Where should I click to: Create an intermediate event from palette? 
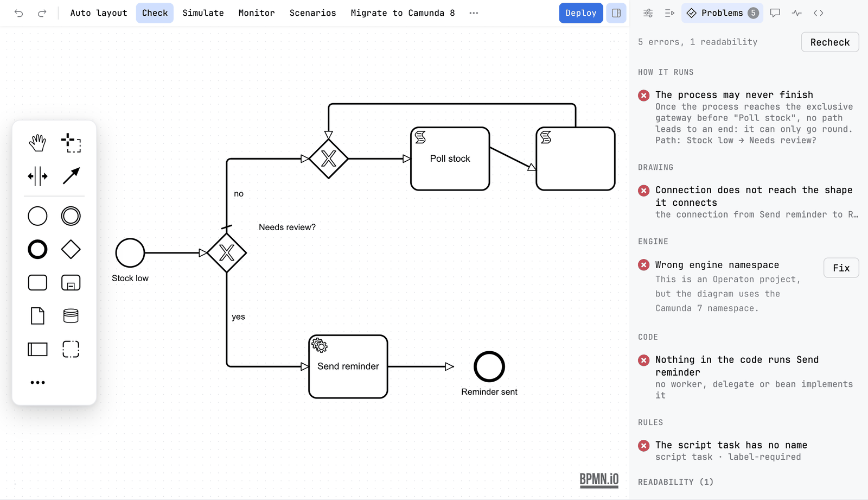pyautogui.click(x=71, y=216)
